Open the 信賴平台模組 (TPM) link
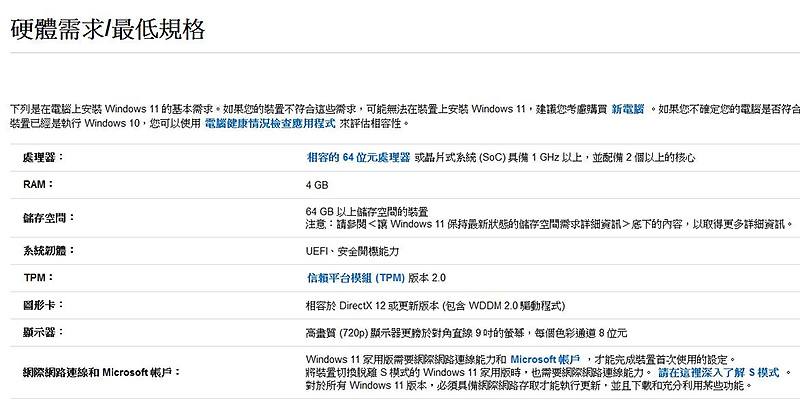800x399 pixels. pyautogui.click(x=356, y=278)
